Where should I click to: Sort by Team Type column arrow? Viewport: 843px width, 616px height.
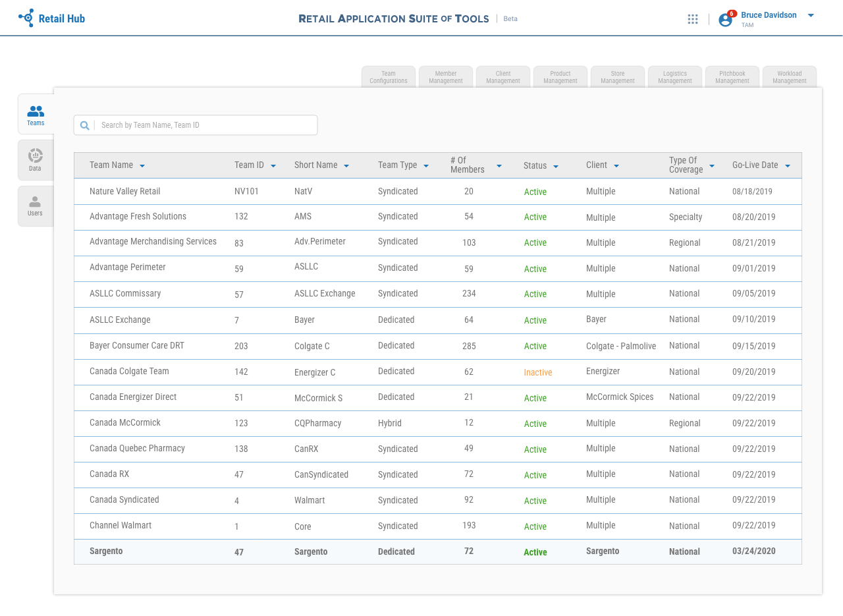click(x=426, y=166)
